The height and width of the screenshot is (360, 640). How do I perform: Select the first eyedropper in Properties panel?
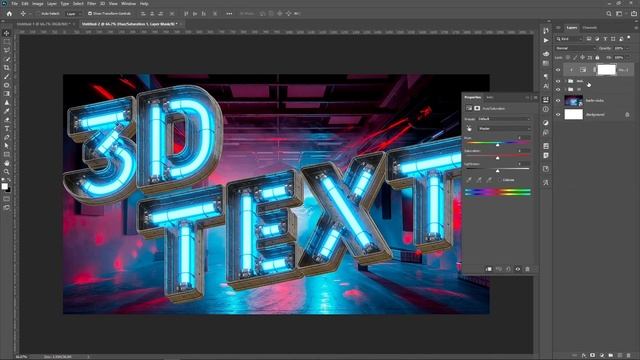tap(469, 180)
